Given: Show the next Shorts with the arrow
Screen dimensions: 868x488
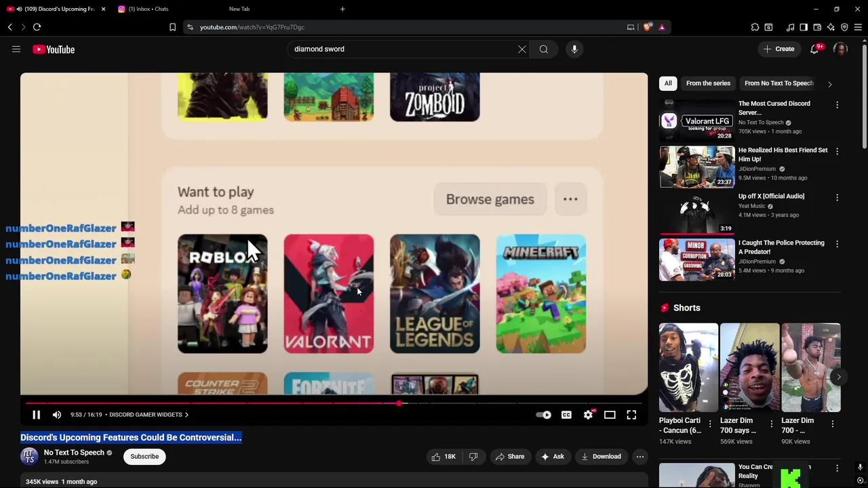Looking at the screenshot, I should pyautogui.click(x=839, y=377).
